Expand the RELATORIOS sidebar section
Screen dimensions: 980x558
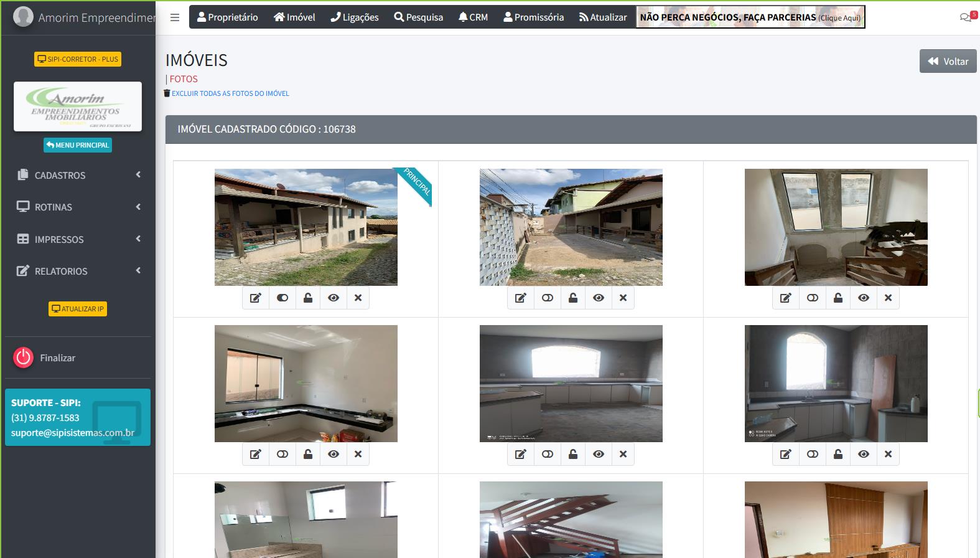[x=78, y=271]
